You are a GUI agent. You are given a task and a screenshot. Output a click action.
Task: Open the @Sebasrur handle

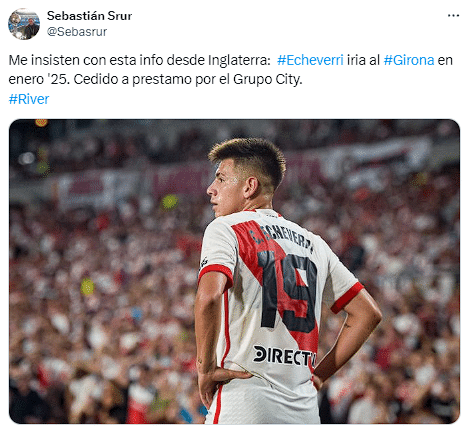click(x=77, y=32)
